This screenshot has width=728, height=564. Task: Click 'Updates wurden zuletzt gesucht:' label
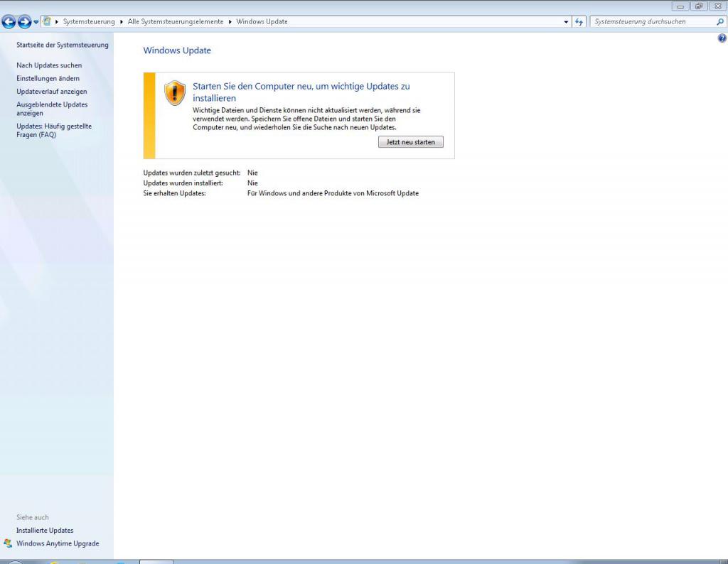click(192, 173)
